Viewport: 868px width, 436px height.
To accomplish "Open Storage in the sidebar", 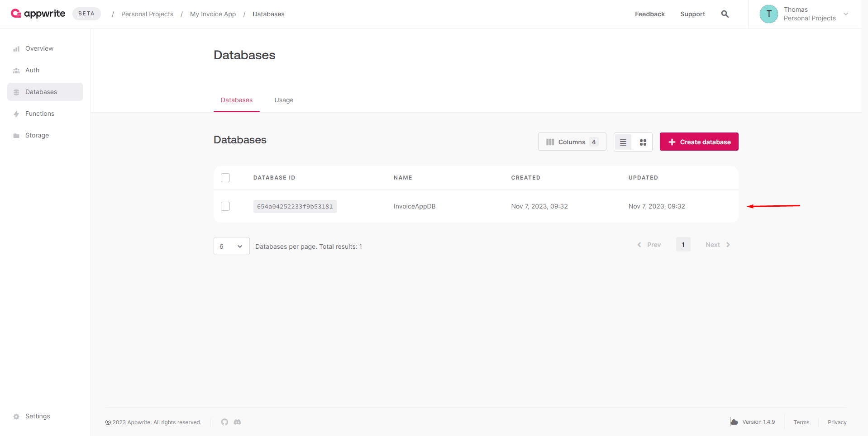I will (45, 135).
